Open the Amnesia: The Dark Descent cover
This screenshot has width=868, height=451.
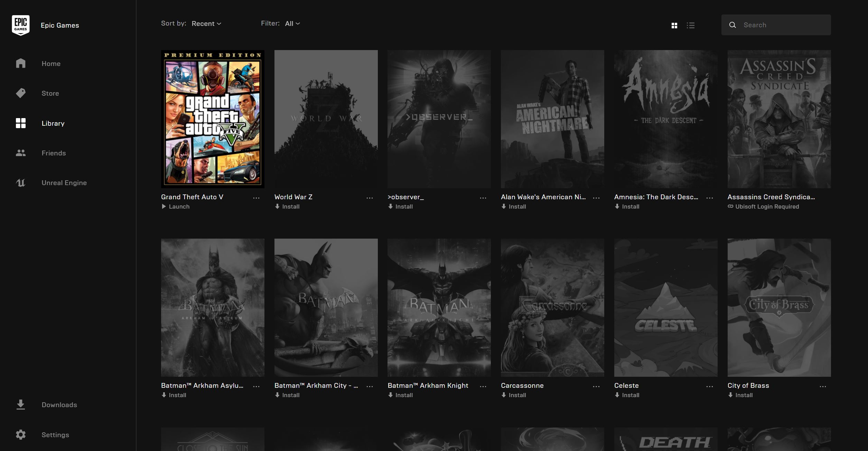coord(666,119)
